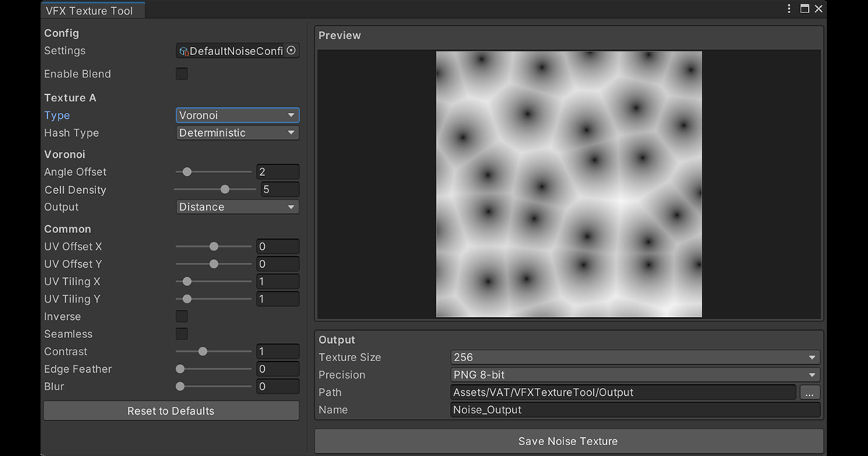
Task: Click the Type label
Action: pyautogui.click(x=57, y=115)
